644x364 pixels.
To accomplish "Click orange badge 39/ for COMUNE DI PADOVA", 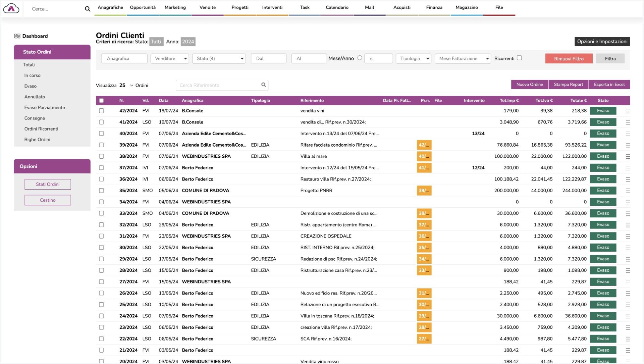I will tap(424, 191).
